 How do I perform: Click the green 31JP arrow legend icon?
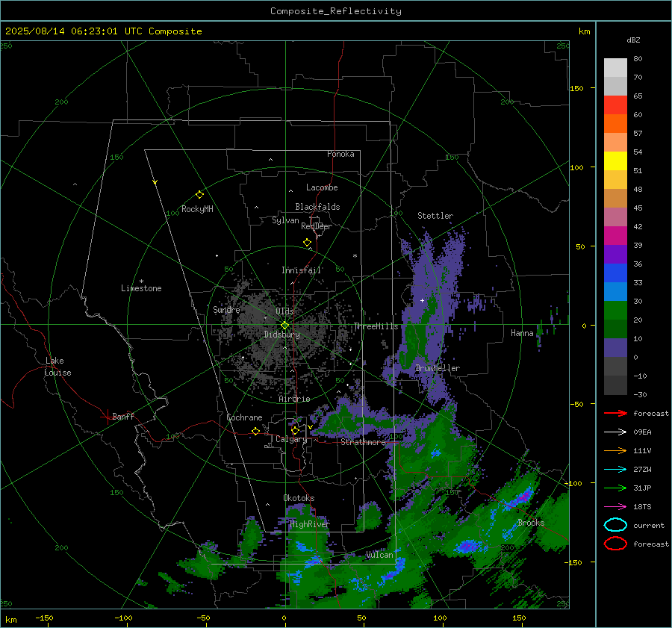(x=615, y=488)
